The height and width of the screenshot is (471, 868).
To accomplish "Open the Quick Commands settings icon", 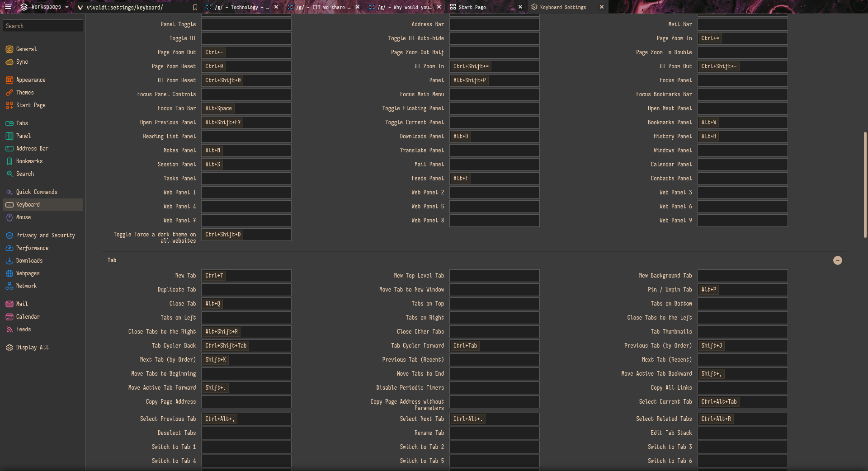I will point(9,192).
